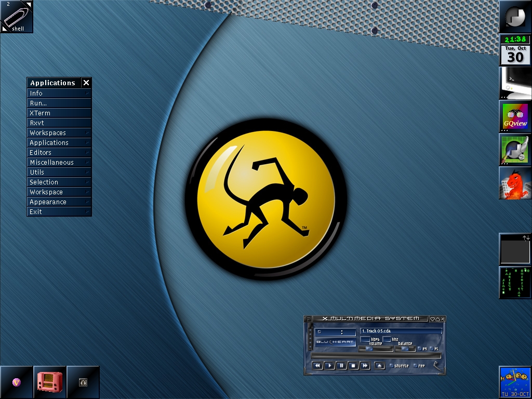Click the XMMS time display
Screen dimensions: 532x399
click(335, 332)
